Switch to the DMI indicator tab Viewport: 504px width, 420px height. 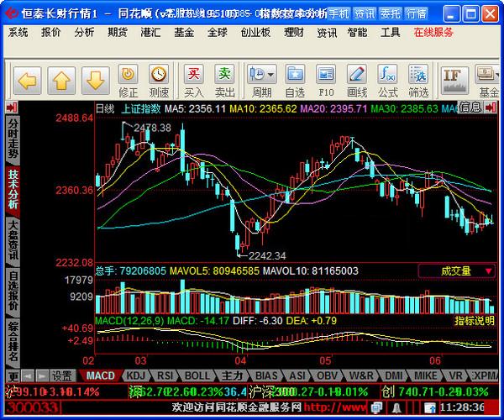[x=393, y=375]
